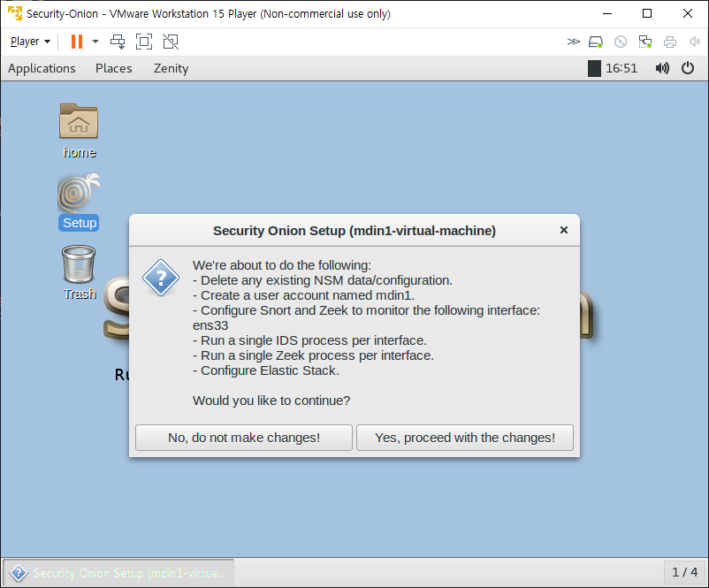The image size is (709, 588).
Task: Minimize the VMware Player window
Action: [x=607, y=13]
